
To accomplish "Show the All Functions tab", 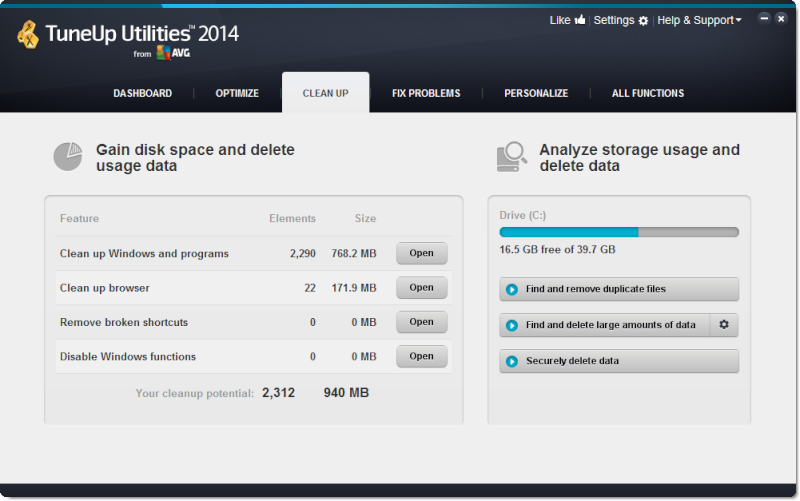I will pyautogui.click(x=648, y=94).
